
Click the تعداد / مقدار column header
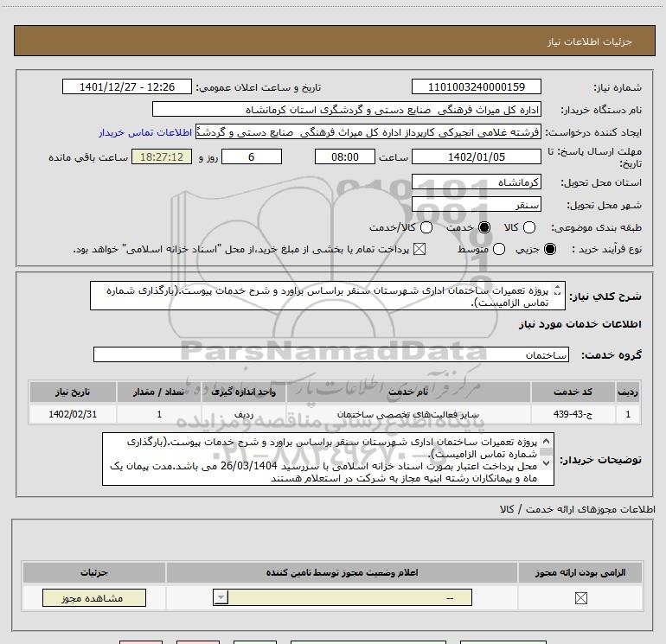pyautogui.click(x=159, y=392)
